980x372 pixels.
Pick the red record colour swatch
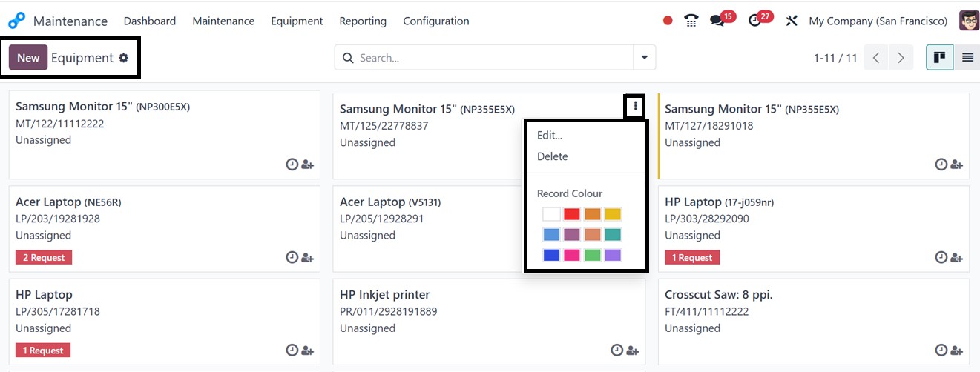tap(571, 214)
